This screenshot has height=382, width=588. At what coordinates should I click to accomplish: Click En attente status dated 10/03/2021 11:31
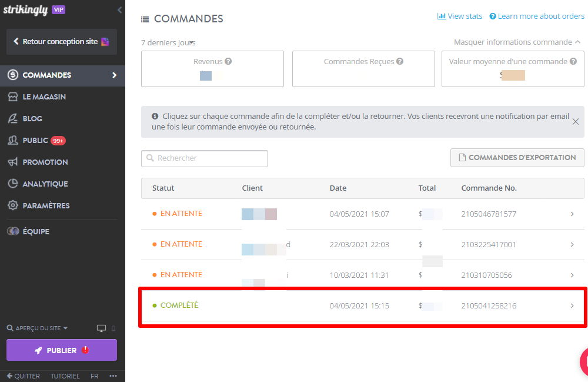pos(181,275)
